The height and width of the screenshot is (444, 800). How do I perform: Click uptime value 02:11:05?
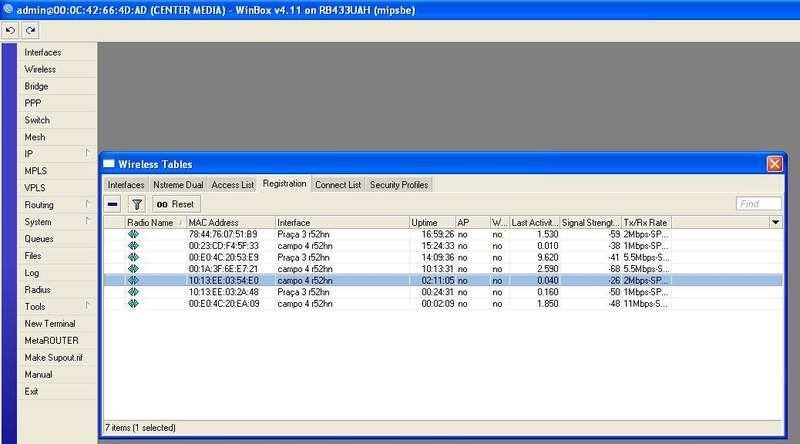(438, 280)
